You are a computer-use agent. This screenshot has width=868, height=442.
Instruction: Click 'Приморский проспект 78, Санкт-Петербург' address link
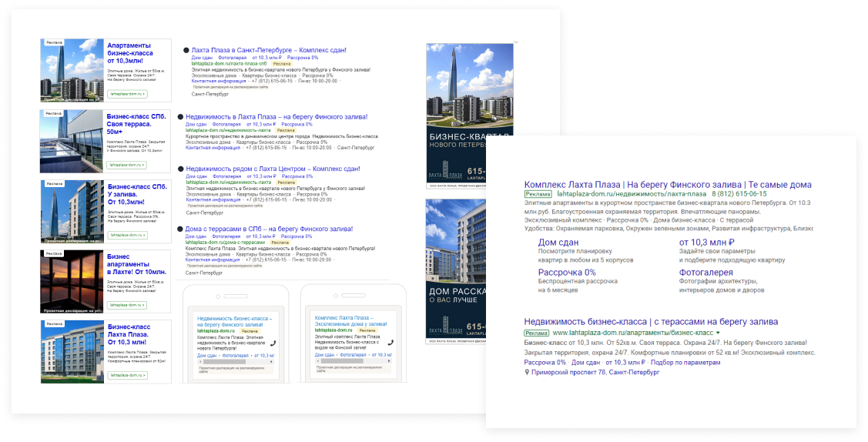tap(595, 373)
